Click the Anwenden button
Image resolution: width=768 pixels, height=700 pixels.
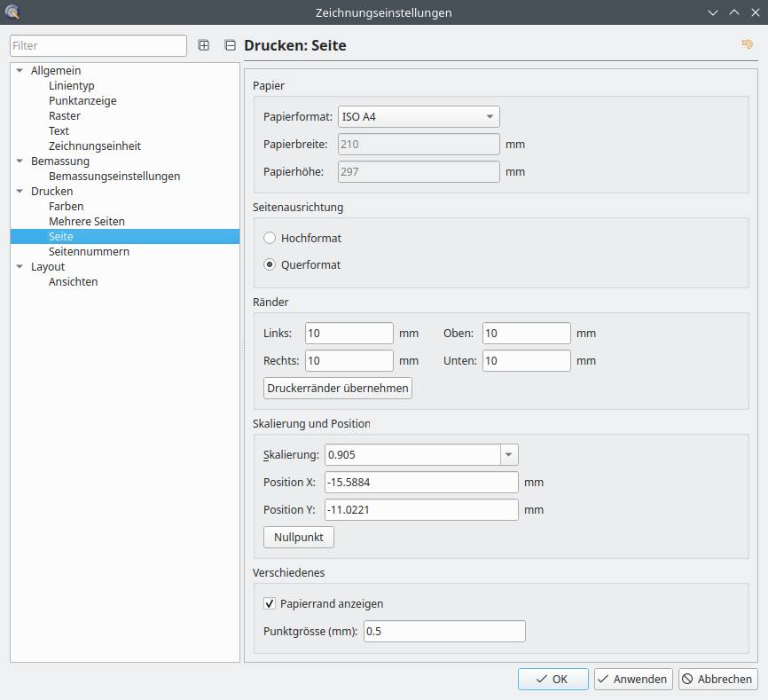633,679
